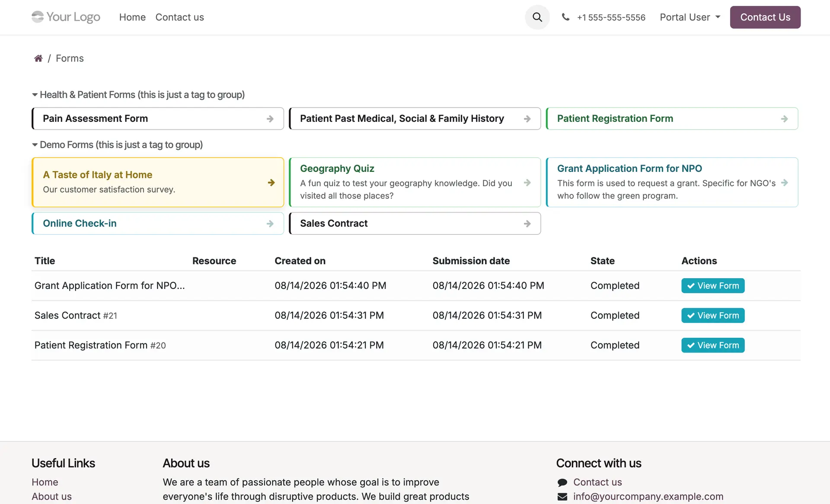
Task: Click the envelope icon in footer
Action: (x=562, y=497)
